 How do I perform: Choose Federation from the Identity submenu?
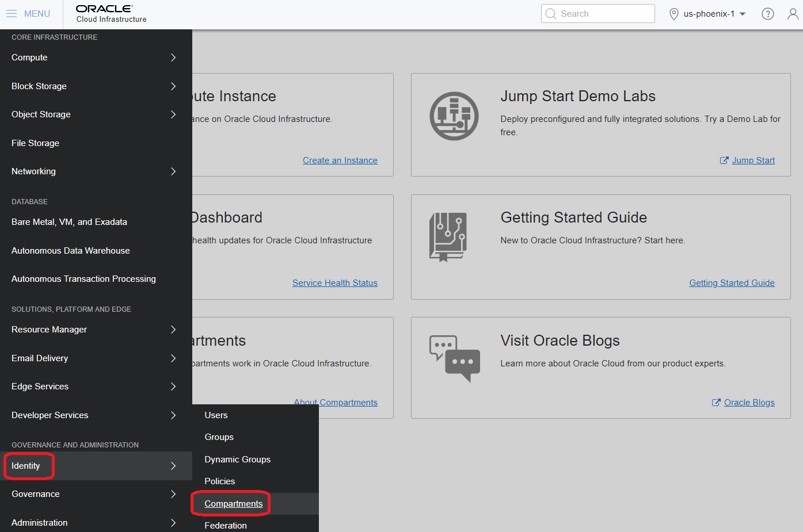pyautogui.click(x=225, y=526)
